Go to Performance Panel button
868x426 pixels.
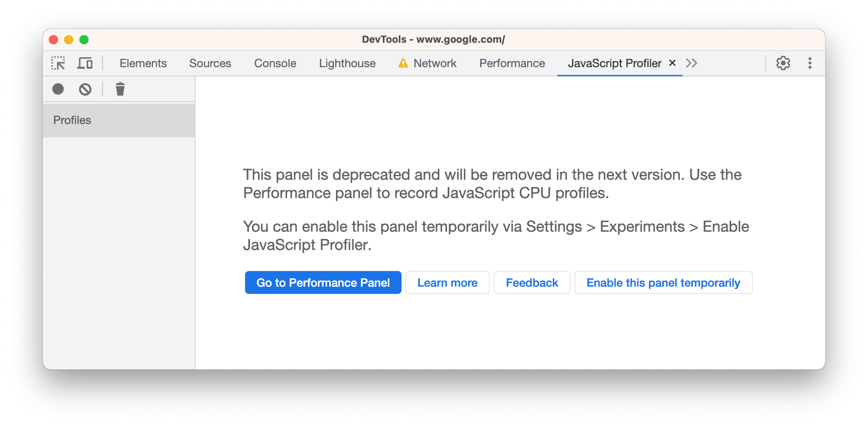(x=322, y=282)
